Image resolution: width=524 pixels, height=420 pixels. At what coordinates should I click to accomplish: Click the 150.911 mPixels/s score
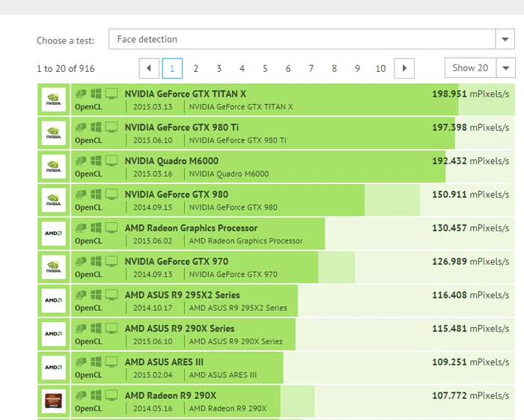pos(471,195)
